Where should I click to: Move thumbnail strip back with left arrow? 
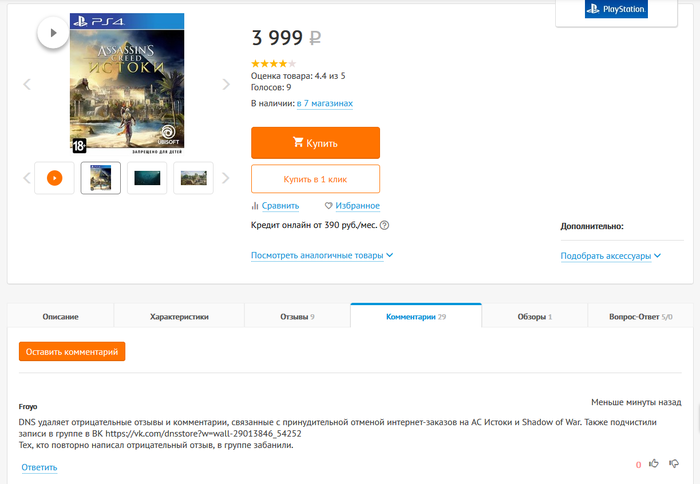pos(27,178)
